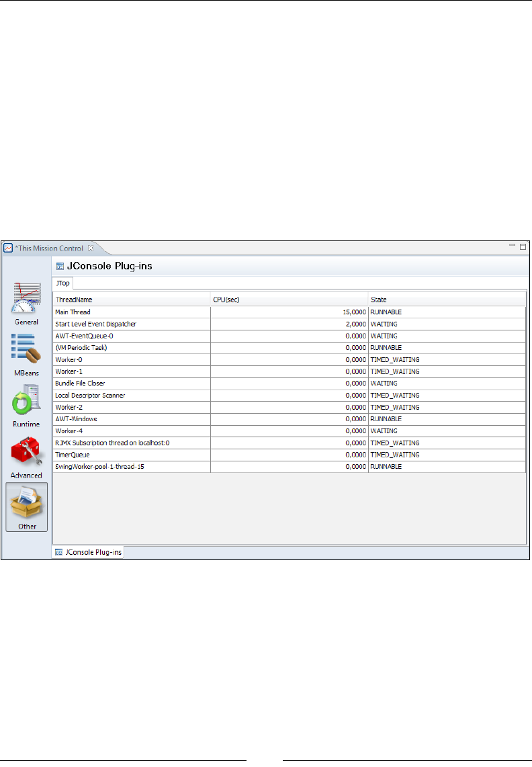Sort by State column header
Viewport: 532px width, 767px height.
tap(447, 300)
